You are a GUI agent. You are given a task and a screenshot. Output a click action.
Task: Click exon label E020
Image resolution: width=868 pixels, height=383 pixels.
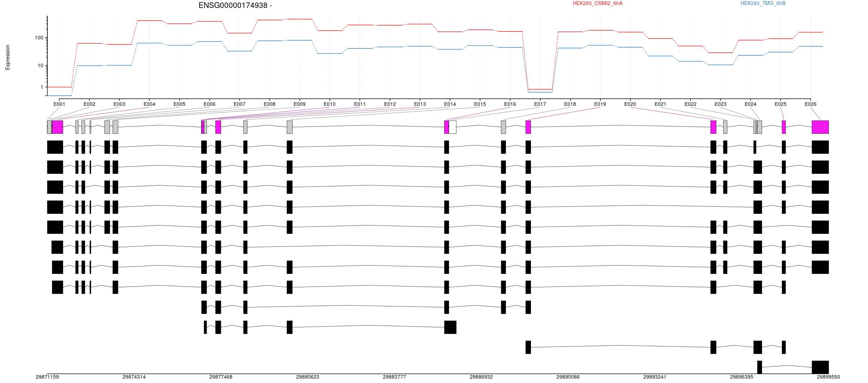(x=630, y=104)
